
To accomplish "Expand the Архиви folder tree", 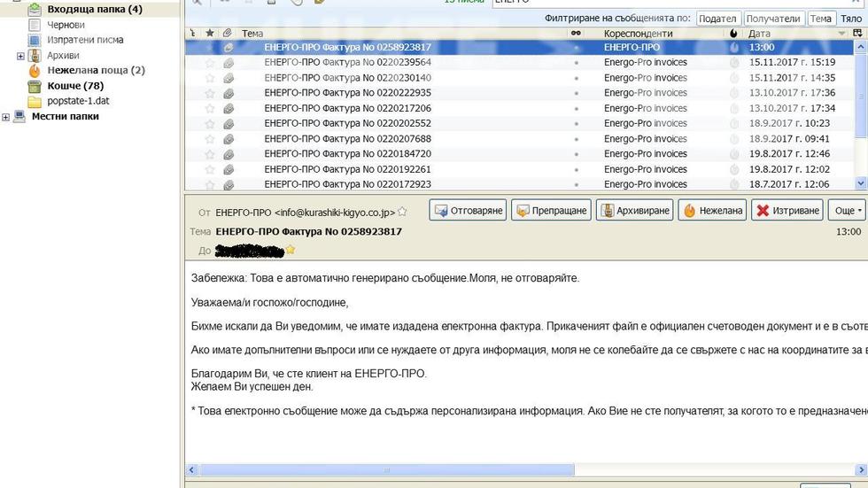I will (x=20, y=56).
